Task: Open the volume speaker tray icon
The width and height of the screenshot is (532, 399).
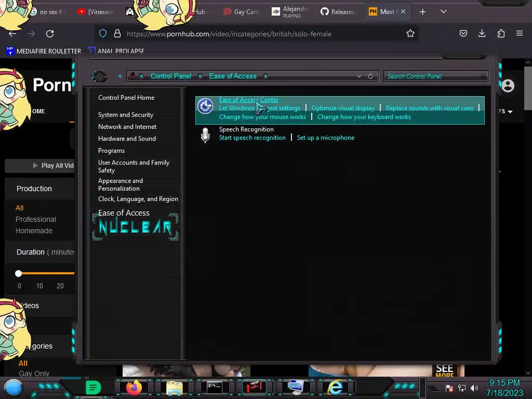Action: point(474,388)
